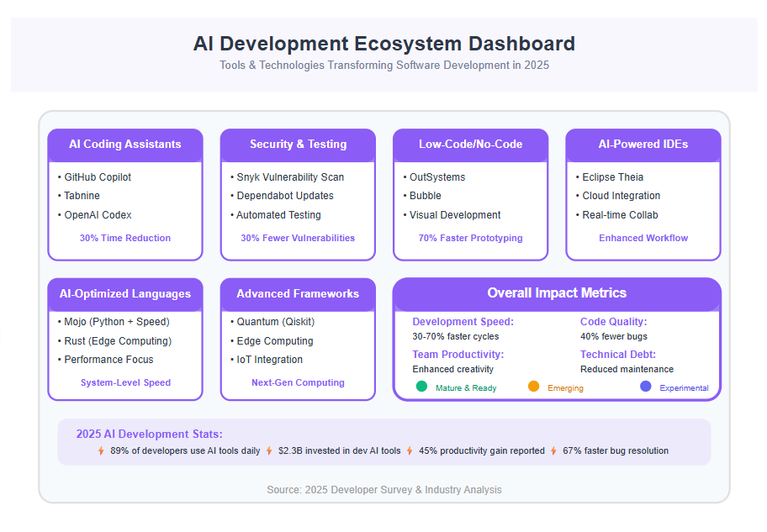Click the OpenAI Codex list item
767x532 pixels.
(x=95, y=215)
